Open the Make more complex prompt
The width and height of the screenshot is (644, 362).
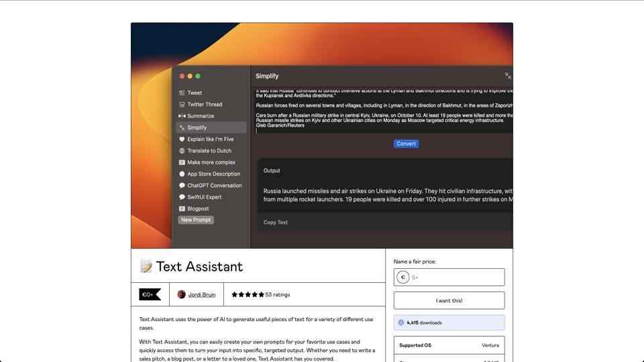211,162
